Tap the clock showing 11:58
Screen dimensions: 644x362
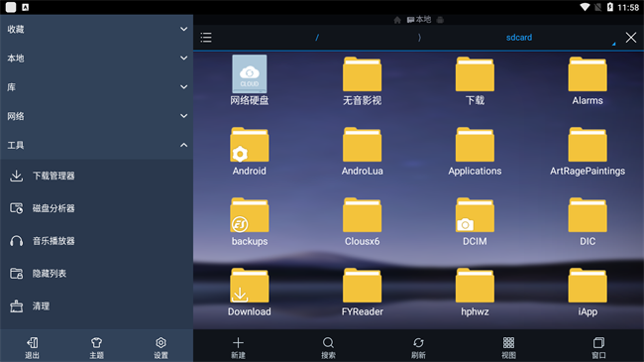628,7
